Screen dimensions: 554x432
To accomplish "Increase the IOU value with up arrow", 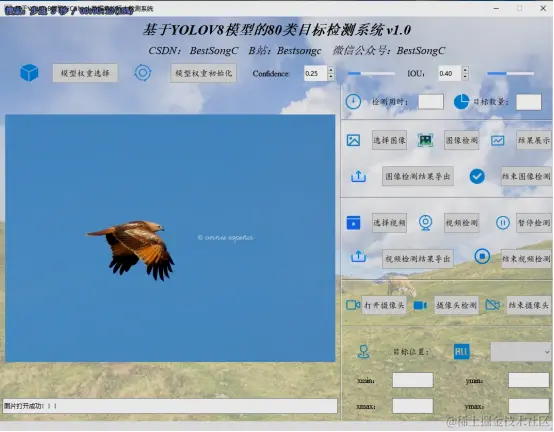I will tap(465, 70).
